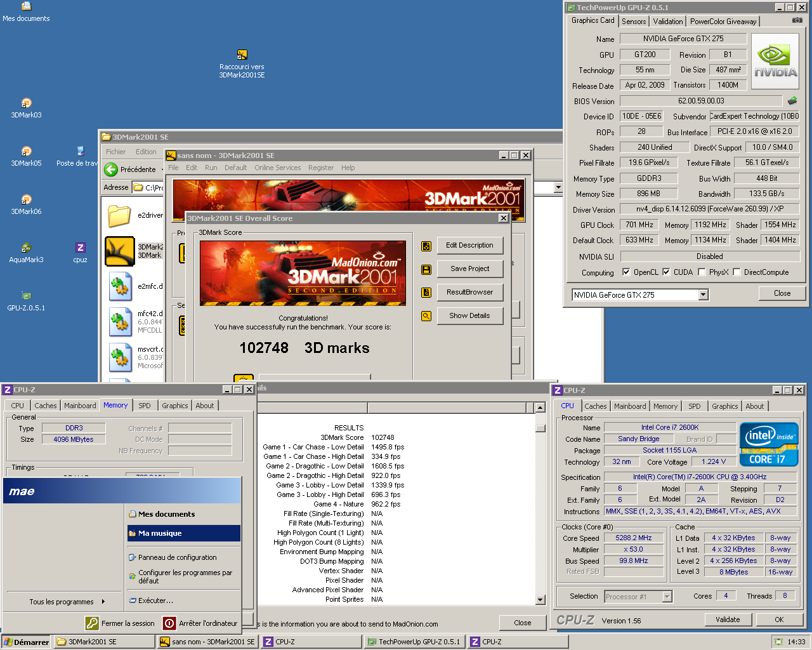Click the Edit Description button
Screen dimensions: 812x650
(x=469, y=245)
